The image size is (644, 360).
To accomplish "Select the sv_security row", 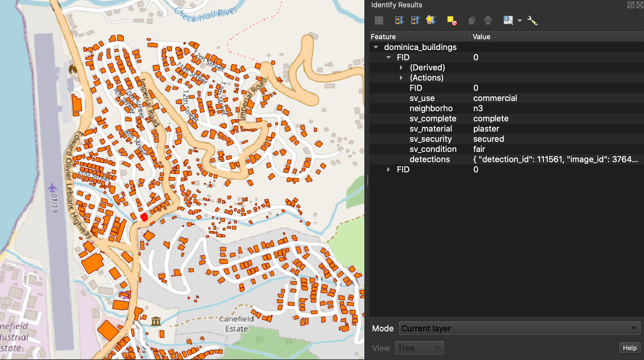I will point(506,139).
